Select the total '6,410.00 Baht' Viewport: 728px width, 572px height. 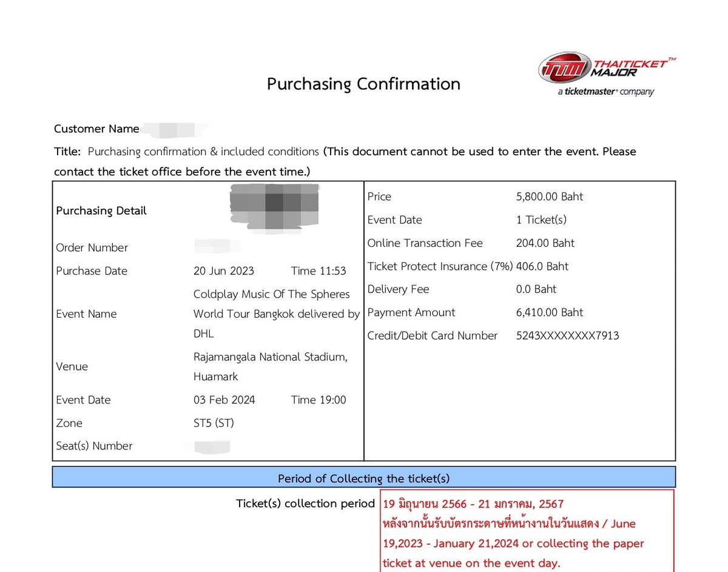[550, 312]
